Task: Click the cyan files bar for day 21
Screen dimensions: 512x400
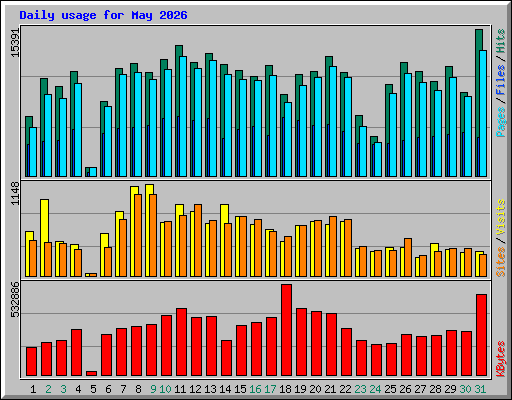Action: click(x=333, y=121)
